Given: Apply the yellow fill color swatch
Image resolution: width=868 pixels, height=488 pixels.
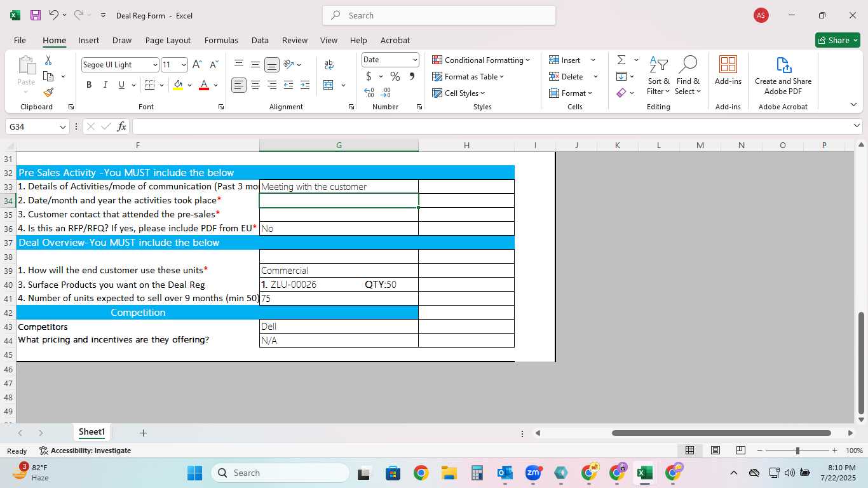Looking at the screenshot, I should (178, 85).
